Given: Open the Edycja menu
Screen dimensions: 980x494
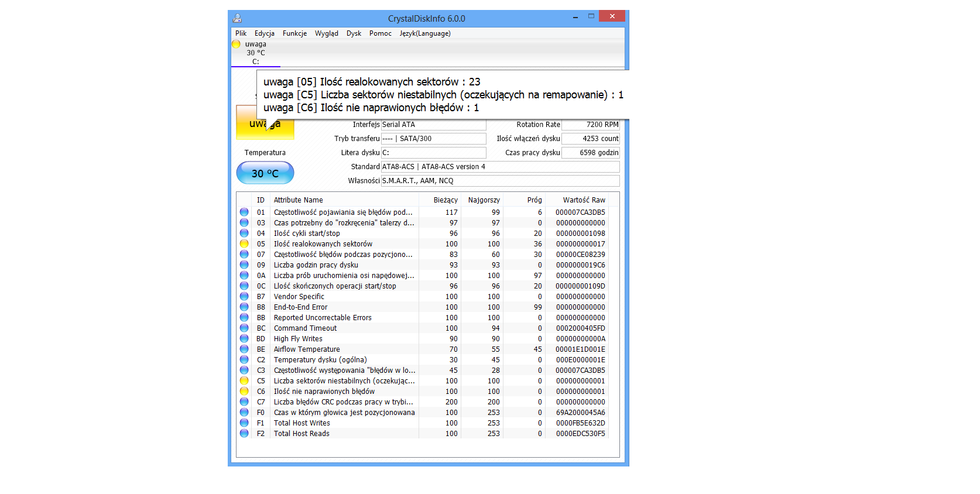Looking at the screenshot, I should coord(264,33).
